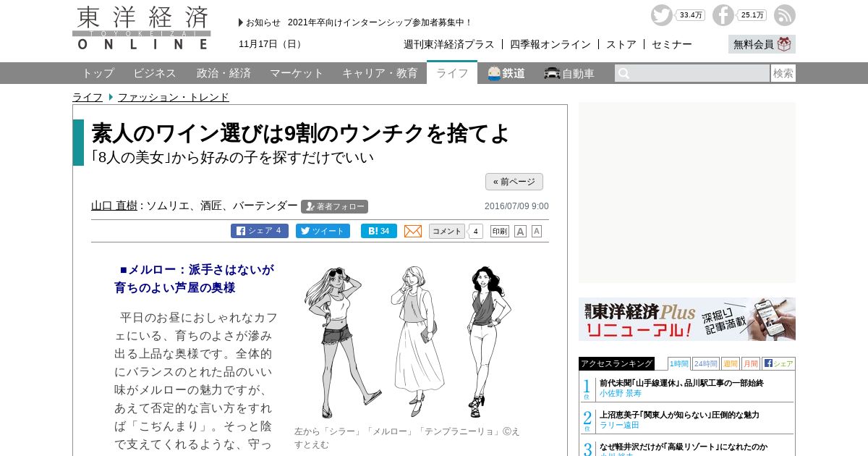868x456 pixels.
Task: Click the ファッション・トレンド breadcrumb link
Action: pos(174,97)
